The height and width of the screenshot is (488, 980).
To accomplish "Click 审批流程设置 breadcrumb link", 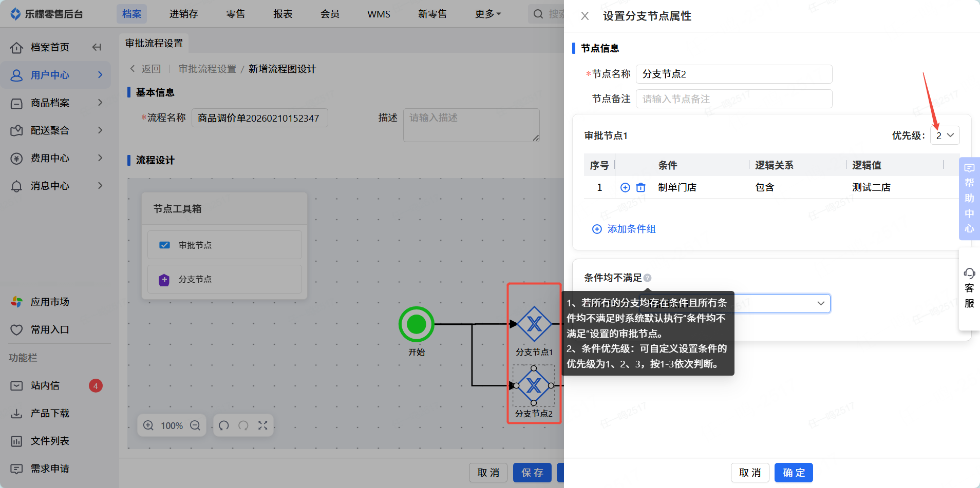I will pyautogui.click(x=207, y=69).
